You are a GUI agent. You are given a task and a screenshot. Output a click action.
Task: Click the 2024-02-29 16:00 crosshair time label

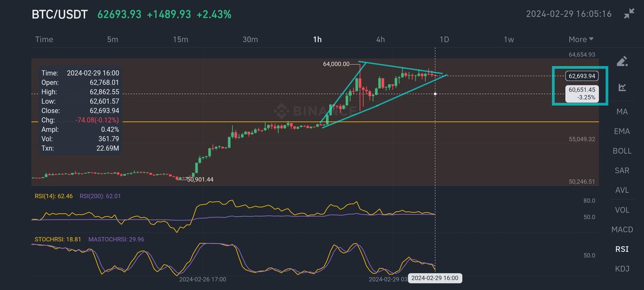tap(434, 279)
